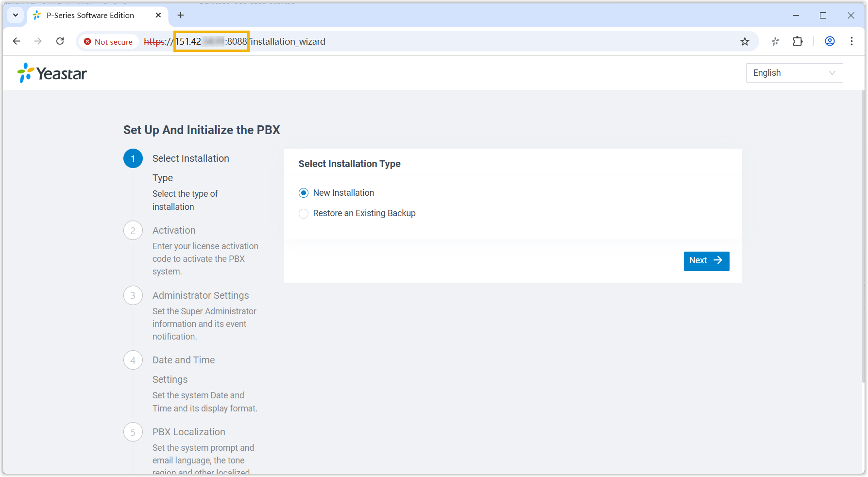Open the English language dropdown
868x477 pixels.
coord(794,73)
